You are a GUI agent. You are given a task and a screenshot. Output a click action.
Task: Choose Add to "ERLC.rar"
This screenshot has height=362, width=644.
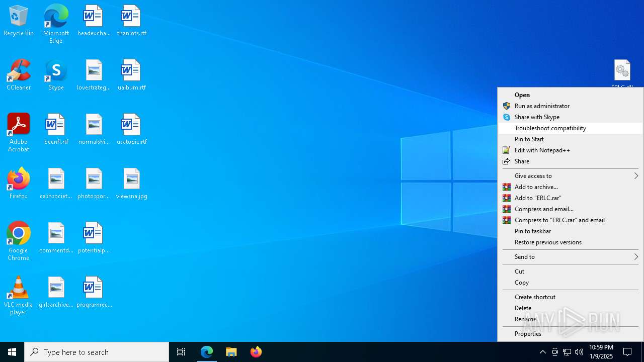click(570, 198)
